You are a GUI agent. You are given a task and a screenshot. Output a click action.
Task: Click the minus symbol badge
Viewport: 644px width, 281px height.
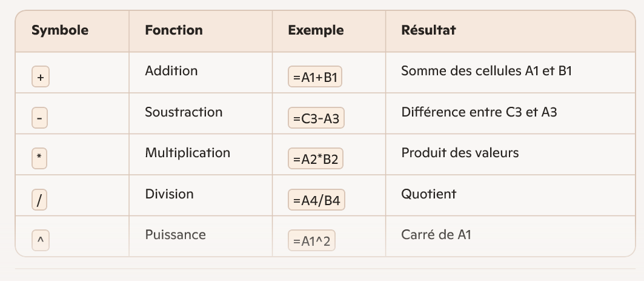pos(40,119)
